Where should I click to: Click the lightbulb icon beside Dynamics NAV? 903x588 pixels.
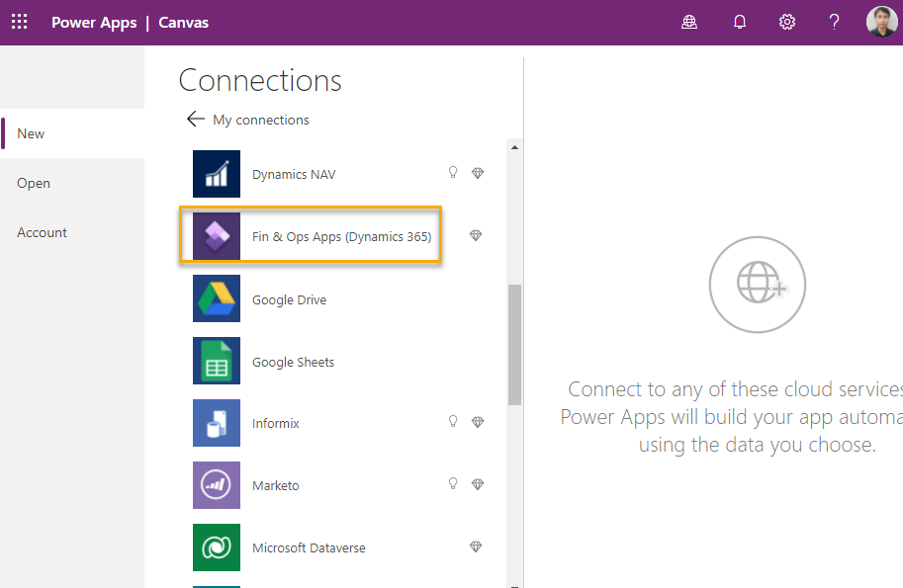[x=453, y=172]
